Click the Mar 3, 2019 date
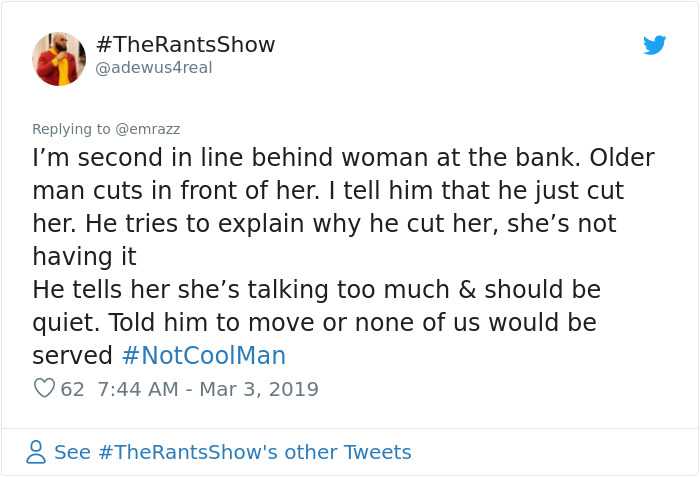This screenshot has height=477, width=700. coord(257,389)
